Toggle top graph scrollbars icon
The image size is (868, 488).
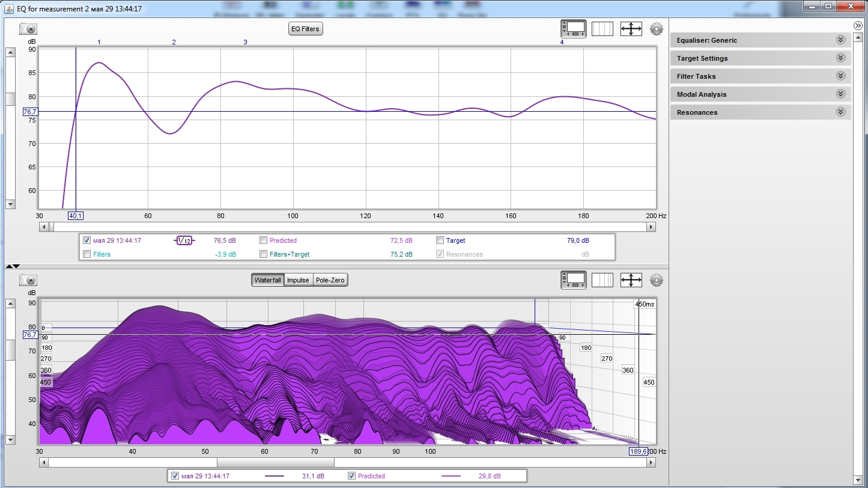pos(573,29)
